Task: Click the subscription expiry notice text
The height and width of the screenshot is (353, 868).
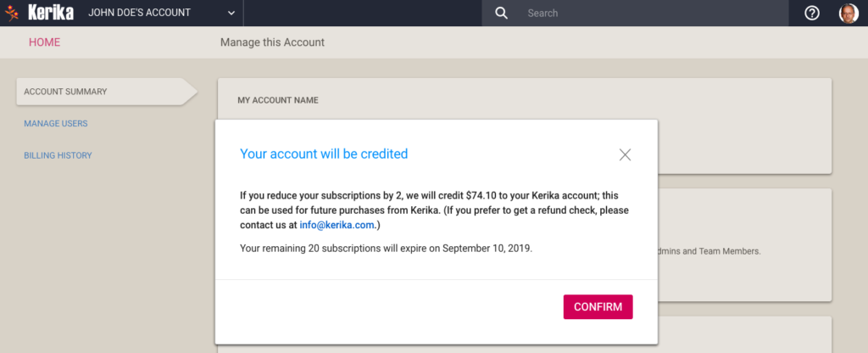Action: point(386,249)
